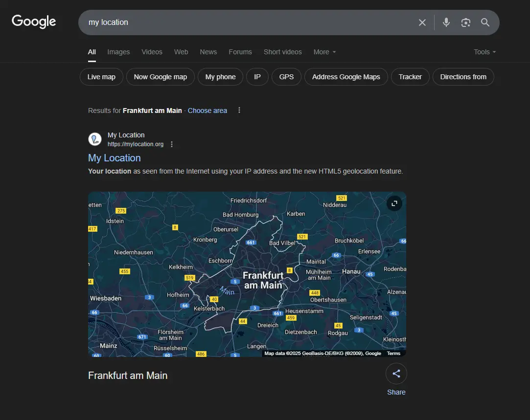Click the Address Google Maps chip
Viewport: 530px width, 420px height.
tap(346, 77)
